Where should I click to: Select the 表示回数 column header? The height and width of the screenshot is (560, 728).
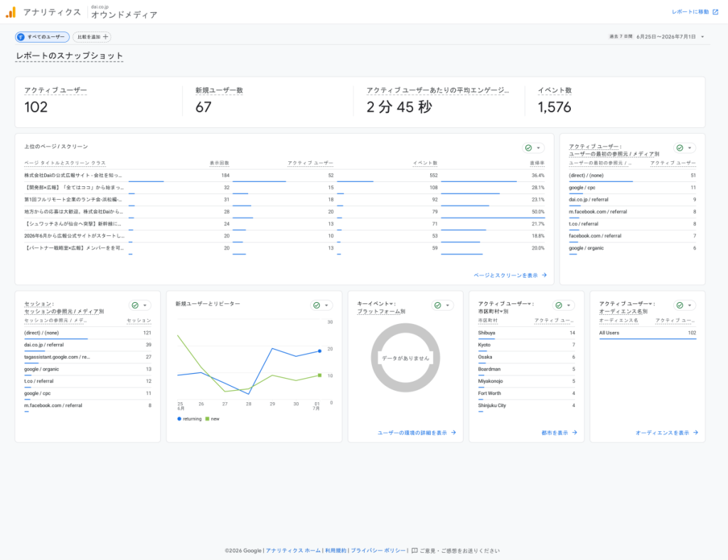tap(219, 163)
